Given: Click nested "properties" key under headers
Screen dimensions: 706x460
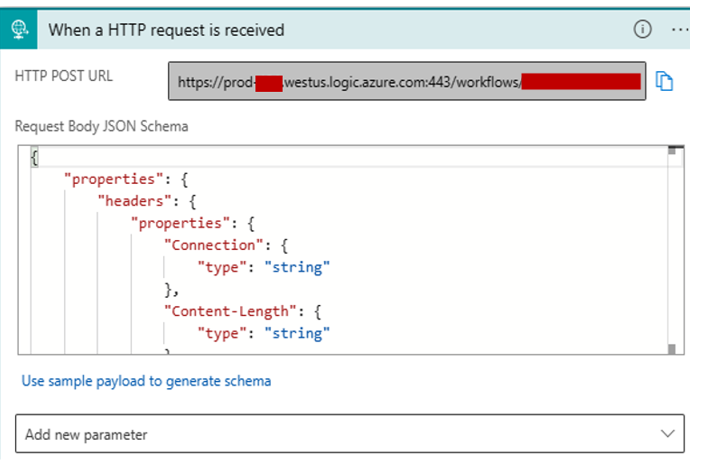Looking at the screenshot, I should pos(180,223).
